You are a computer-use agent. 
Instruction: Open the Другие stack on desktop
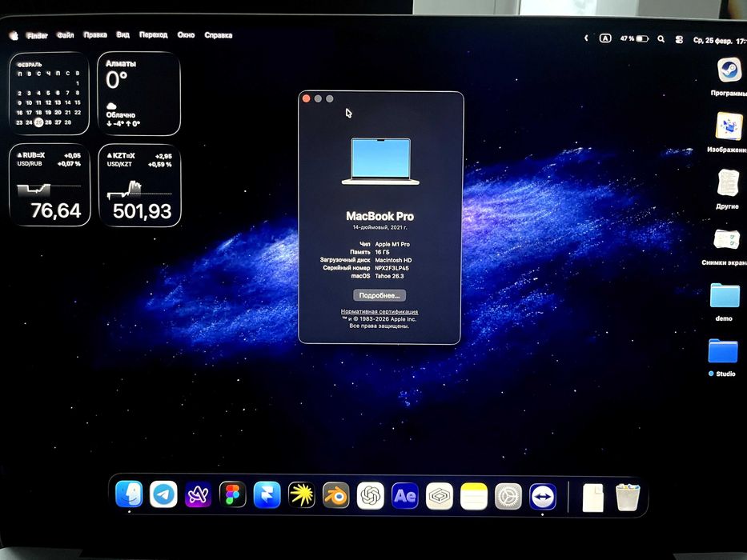pyautogui.click(x=728, y=183)
